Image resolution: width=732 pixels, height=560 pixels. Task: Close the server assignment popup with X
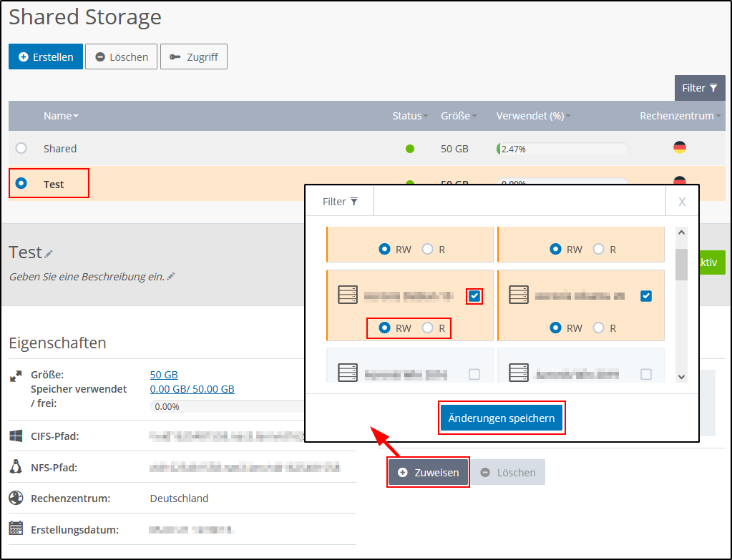pos(682,202)
